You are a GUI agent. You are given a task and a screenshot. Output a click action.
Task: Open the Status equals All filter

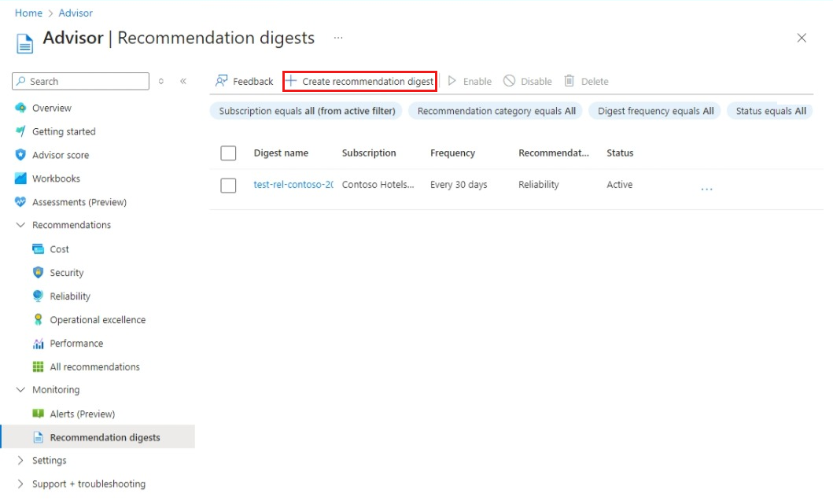click(x=770, y=111)
